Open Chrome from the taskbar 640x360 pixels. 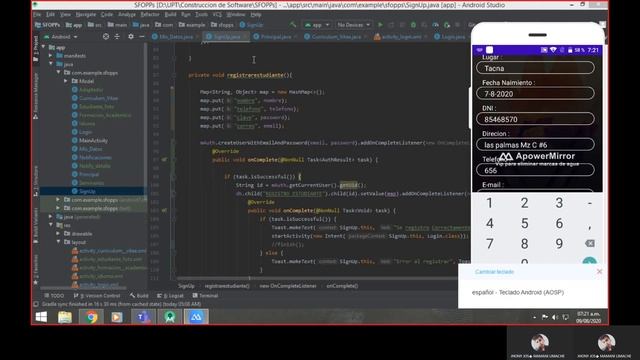point(91,317)
